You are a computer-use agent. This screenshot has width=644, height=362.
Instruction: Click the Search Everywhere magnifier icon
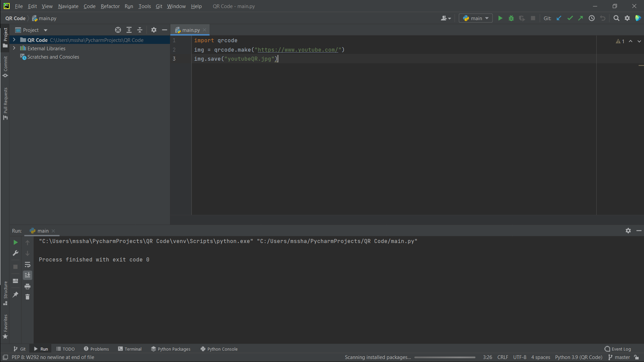coord(616,18)
